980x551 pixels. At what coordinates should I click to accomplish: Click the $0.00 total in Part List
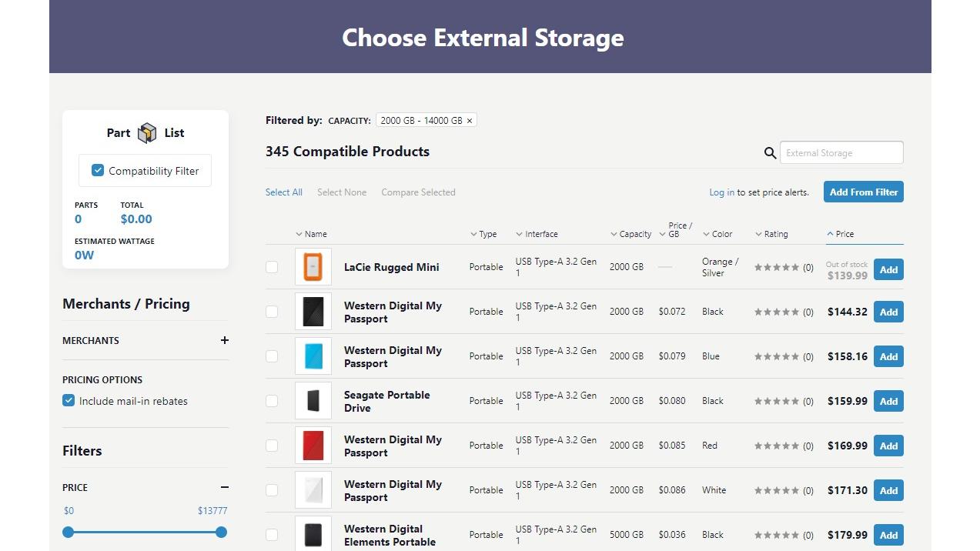[x=136, y=219]
